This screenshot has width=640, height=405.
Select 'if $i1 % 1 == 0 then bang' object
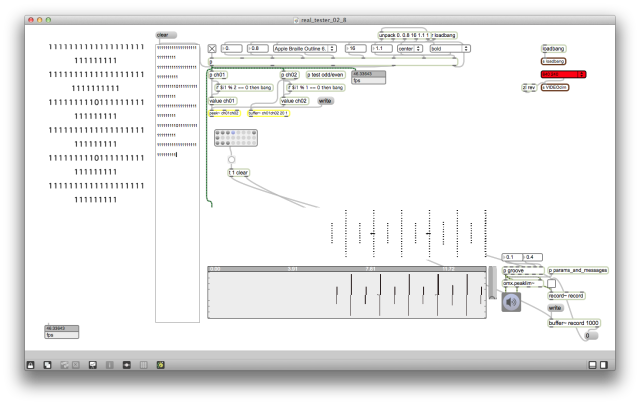[316, 87]
